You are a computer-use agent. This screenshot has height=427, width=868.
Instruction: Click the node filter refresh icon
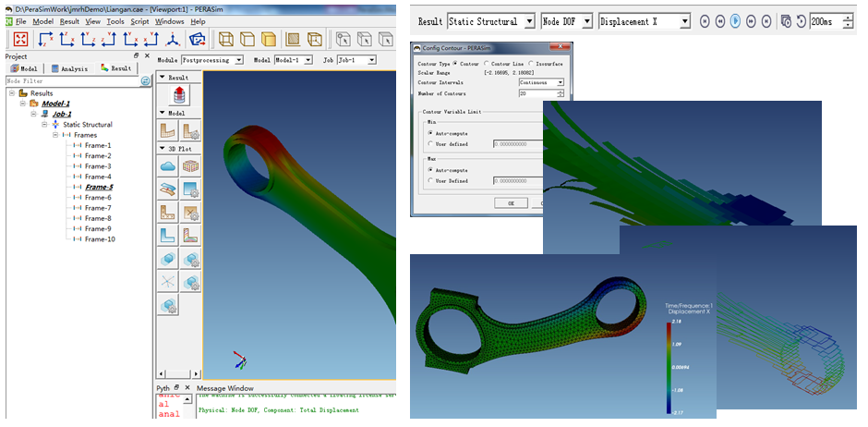pyautogui.click(x=145, y=81)
